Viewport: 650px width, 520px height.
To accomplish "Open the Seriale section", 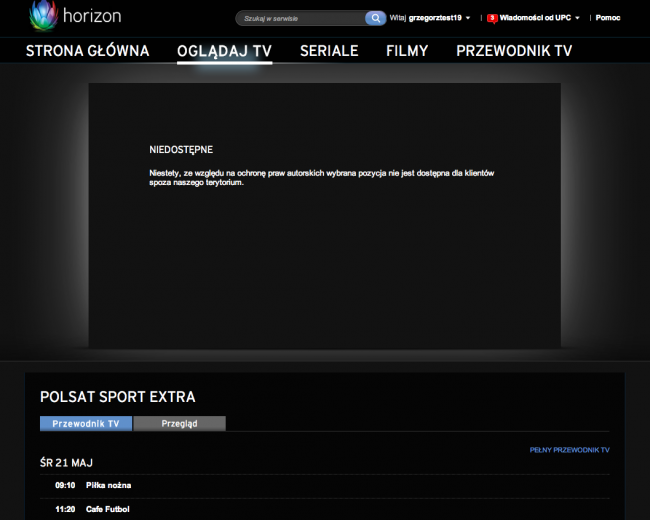I will tap(329, 51).
